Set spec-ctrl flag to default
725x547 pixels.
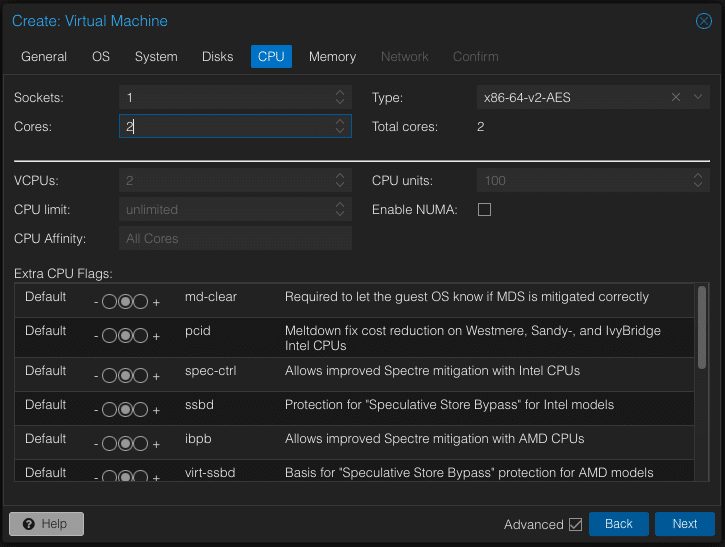[x=125, y=375]
